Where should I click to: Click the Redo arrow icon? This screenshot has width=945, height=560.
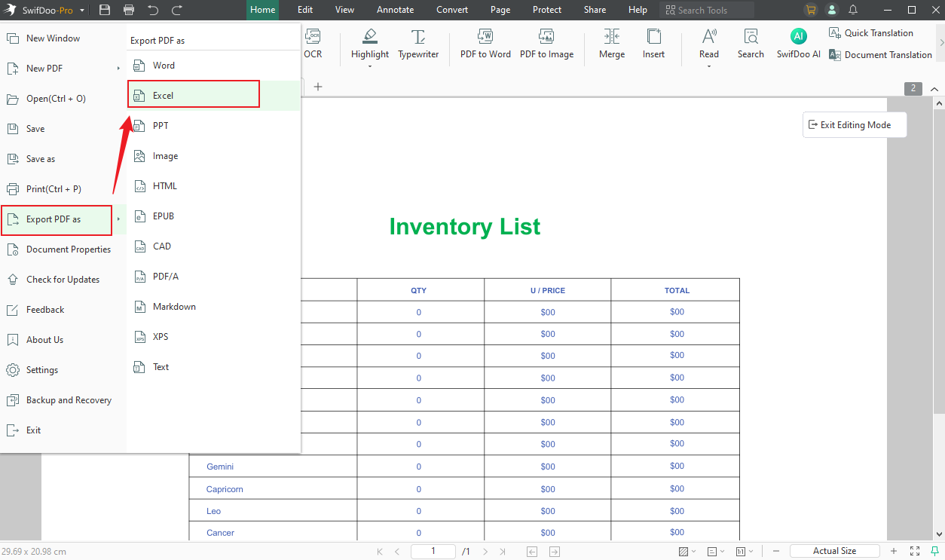click(x=177, y=10)
